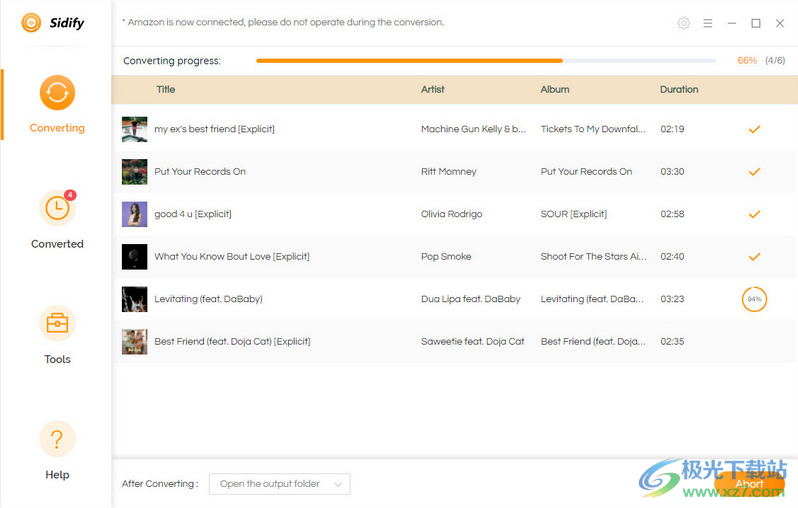Click the Sidify logo icon

pyautogui.click(x=31, y=22)
